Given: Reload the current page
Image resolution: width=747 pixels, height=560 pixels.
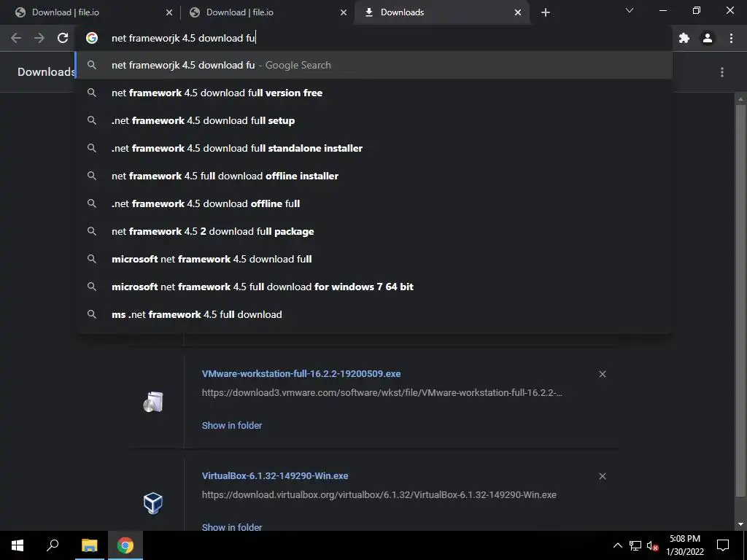Looking at the screenshot, I should click(x=63, y=38).
